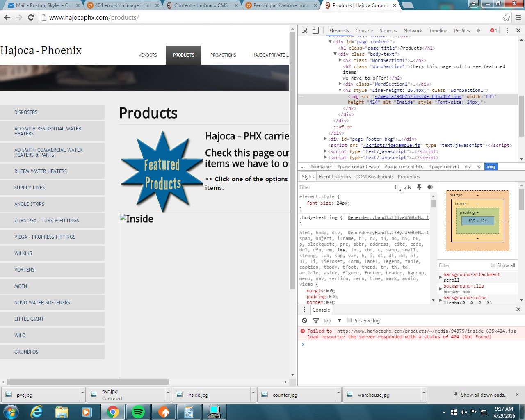Open the Rheem Water Heaters category

(x=41, y=171)
